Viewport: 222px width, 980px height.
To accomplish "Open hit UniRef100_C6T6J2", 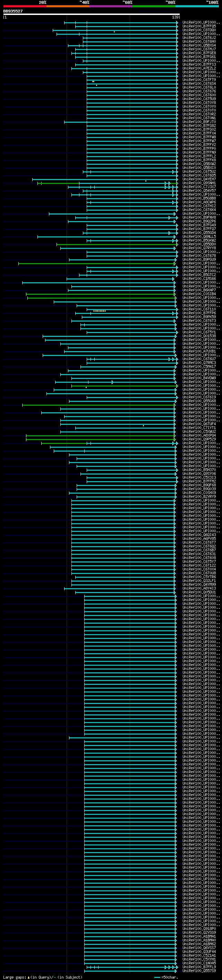I will point(199,38).
